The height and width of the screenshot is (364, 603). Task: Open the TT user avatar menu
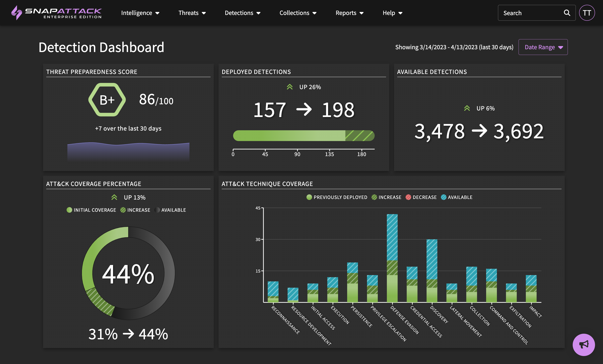[587, 13]
